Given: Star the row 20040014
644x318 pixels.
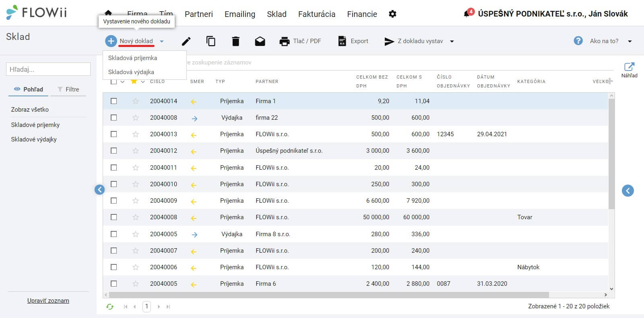Looking at the screenshot, I should click(136, 101).
